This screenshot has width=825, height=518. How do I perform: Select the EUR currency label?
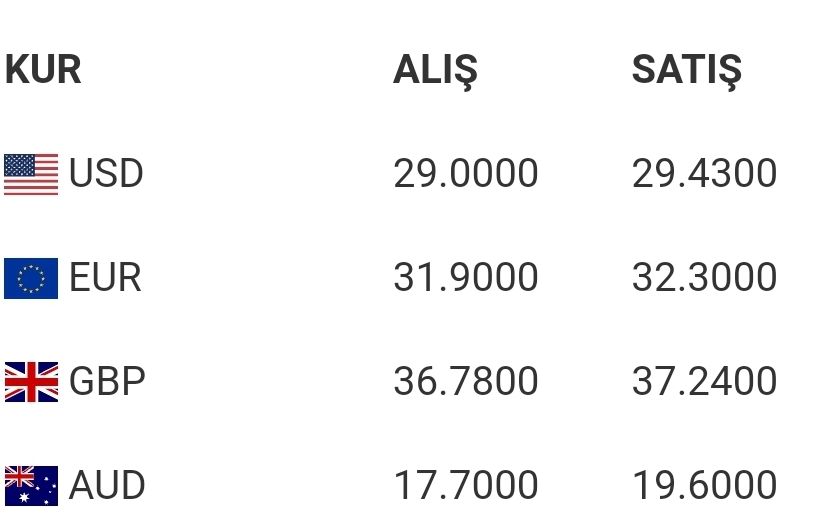click(105, 278)
